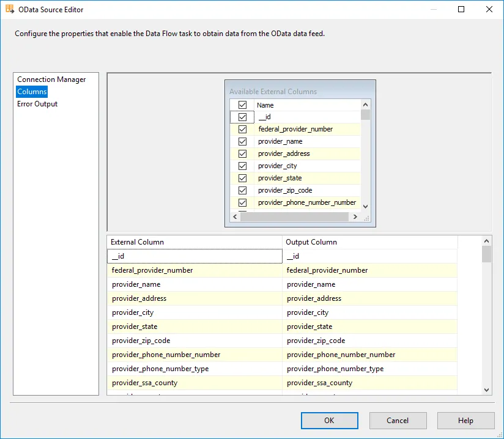The height and width of the screenshot is (439, 504).
Task: Uncheck the provider_address checkbox
Action: [242, 153]
